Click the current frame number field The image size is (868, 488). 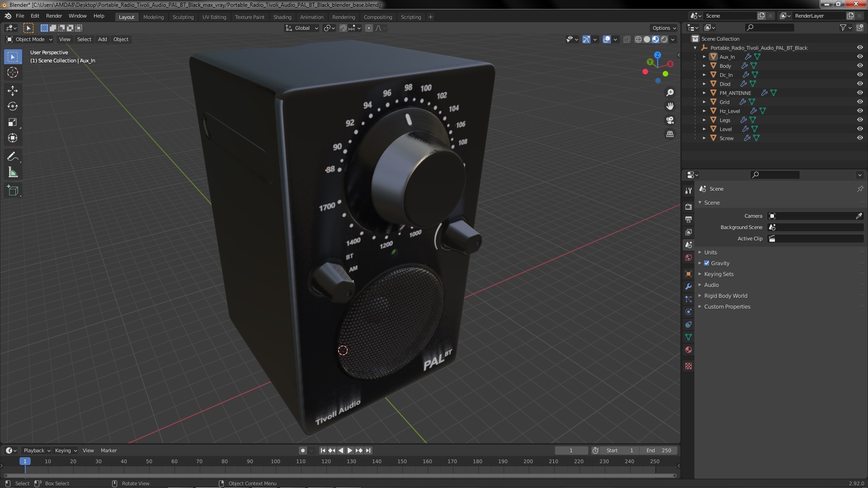[571, 450]
